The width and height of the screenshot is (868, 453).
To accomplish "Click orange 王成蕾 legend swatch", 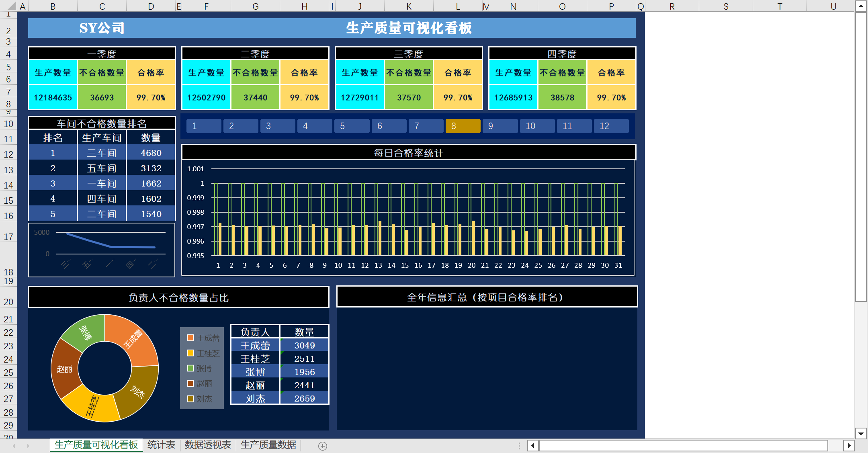I will pos(190,338).
